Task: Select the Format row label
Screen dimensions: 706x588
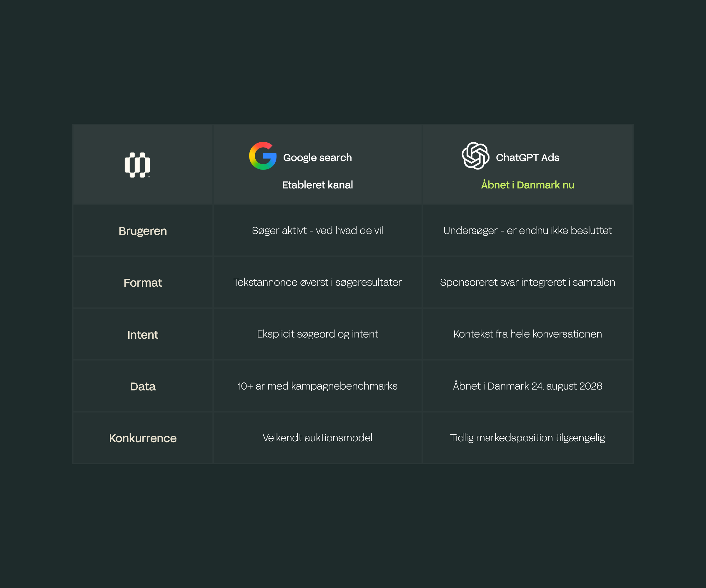Action: click(x=143, y=283)
